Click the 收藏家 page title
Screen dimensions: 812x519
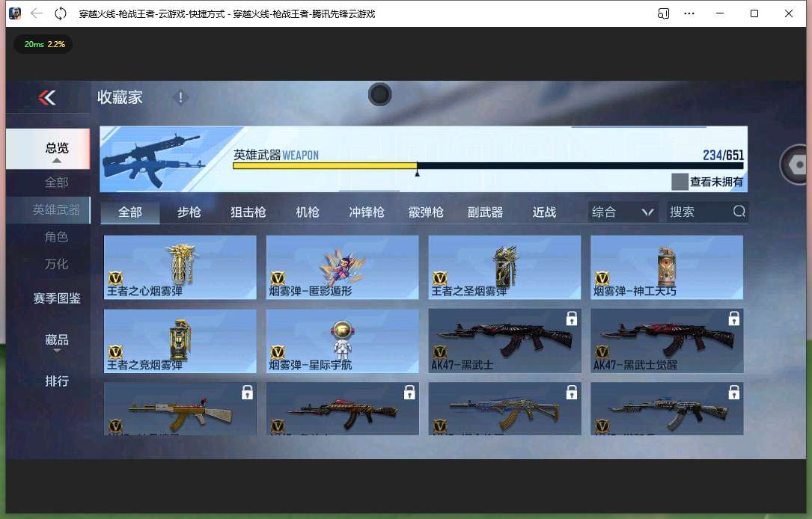120,97
